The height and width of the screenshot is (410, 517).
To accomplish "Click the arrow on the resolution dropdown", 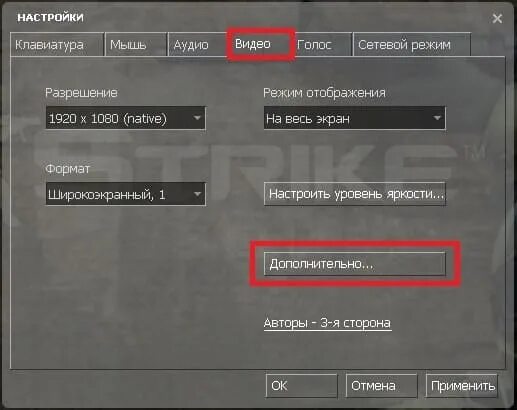I will click(x=197, y=118).
